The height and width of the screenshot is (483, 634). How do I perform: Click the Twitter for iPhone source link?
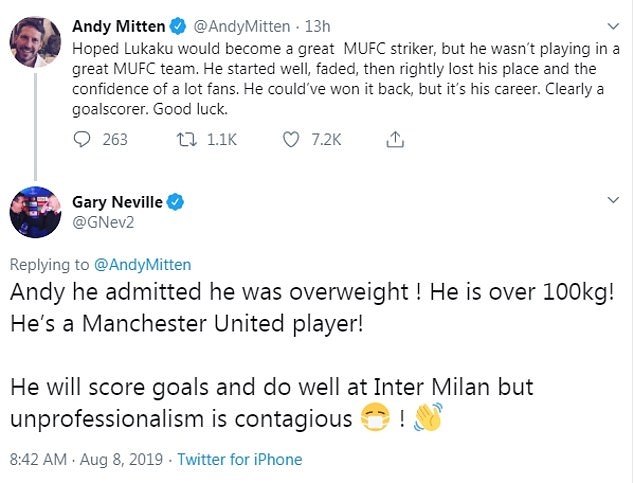pos(239,460)
